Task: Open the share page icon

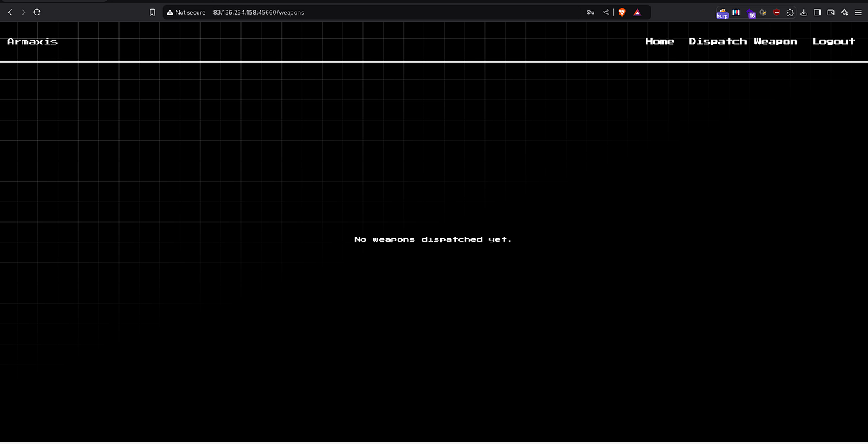Action: (605, 12)
